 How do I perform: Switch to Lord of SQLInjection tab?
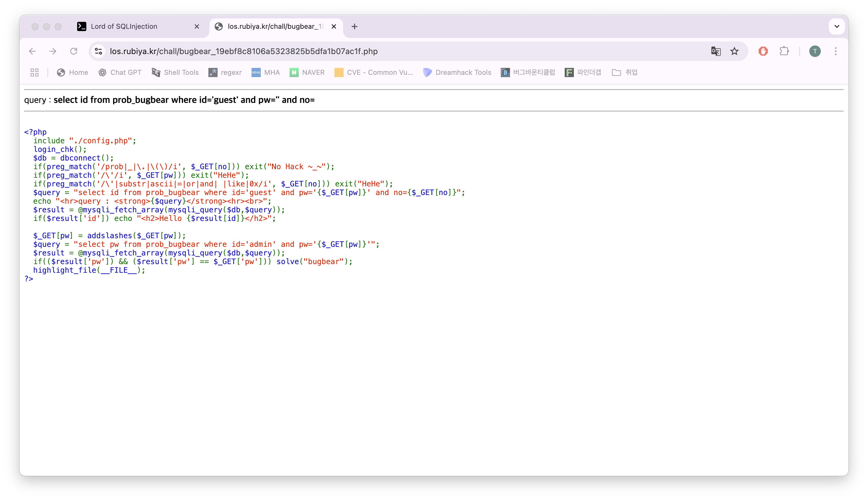[124, 26]
